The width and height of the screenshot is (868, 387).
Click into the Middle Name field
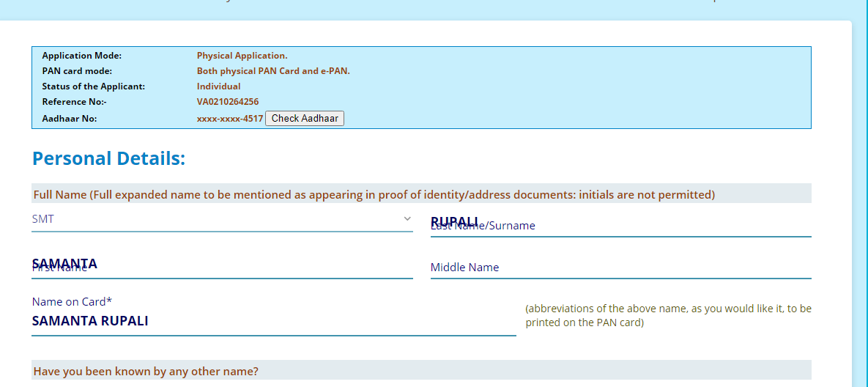[620, 267]
